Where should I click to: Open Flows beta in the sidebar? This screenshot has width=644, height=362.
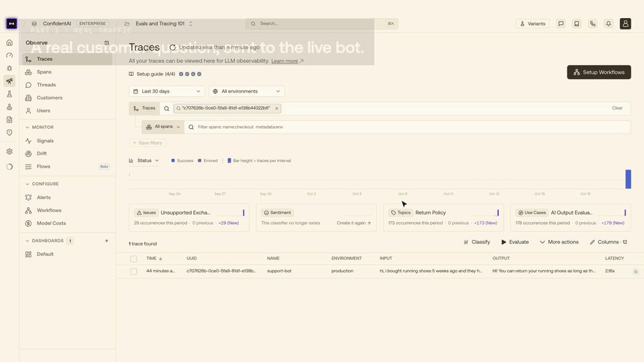tap(67, 167)
